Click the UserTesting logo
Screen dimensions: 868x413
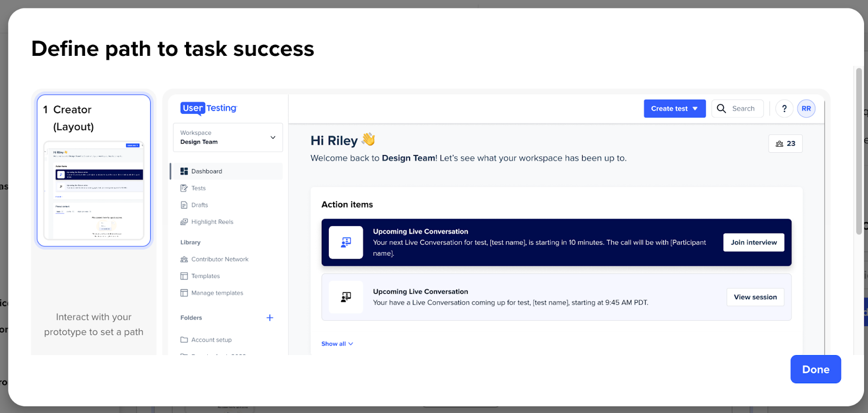point(209,108)
